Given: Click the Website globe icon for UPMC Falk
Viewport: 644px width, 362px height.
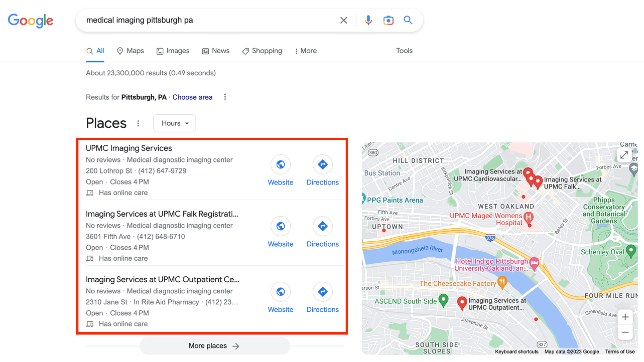Looking at the screenshot, I should pos(280,226).
